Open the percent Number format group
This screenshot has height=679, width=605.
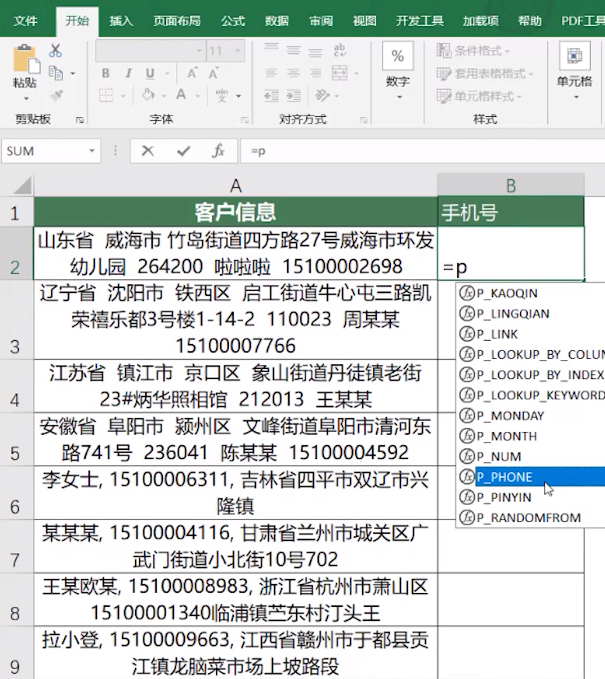click(x=398, y=71)
